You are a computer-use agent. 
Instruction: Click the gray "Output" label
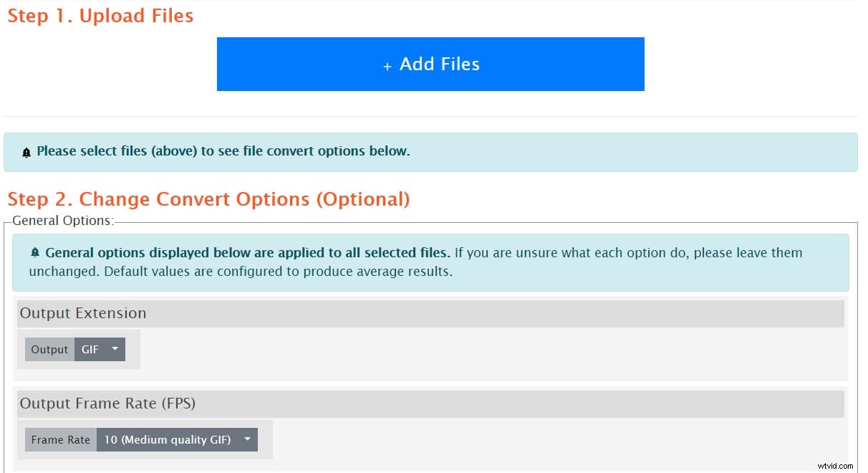coord(49,350)
